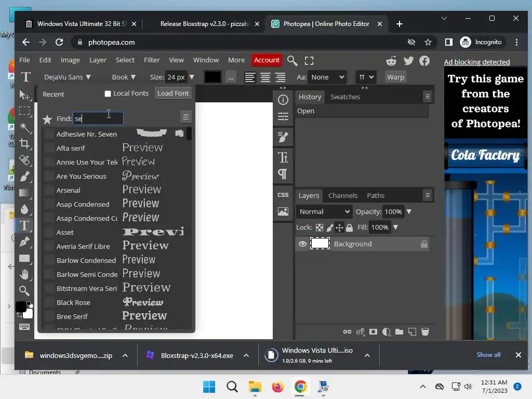
Task: Hide the Background layer with eye icon
Action: tap(302, 244)
